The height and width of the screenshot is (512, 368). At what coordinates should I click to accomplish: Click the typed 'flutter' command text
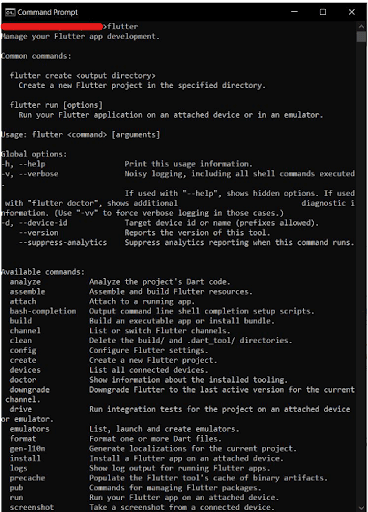(123, 27)
